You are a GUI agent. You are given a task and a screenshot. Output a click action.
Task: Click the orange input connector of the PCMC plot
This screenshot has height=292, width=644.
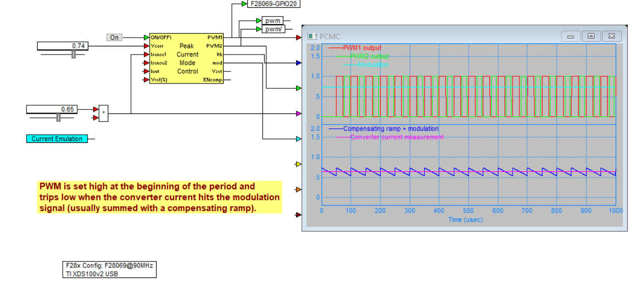[x=299, y=190]
